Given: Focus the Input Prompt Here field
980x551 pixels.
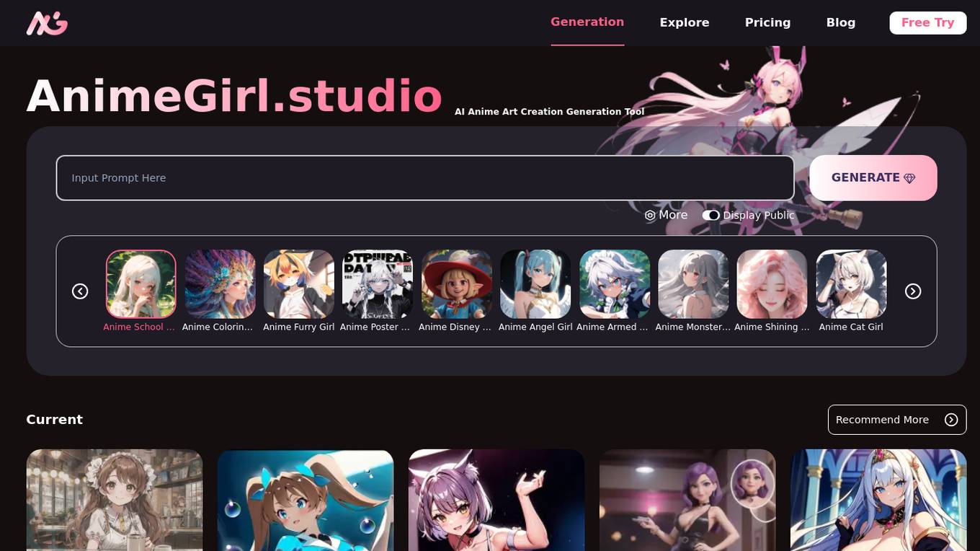Looking at the screenshot, I should pos(425,178).
